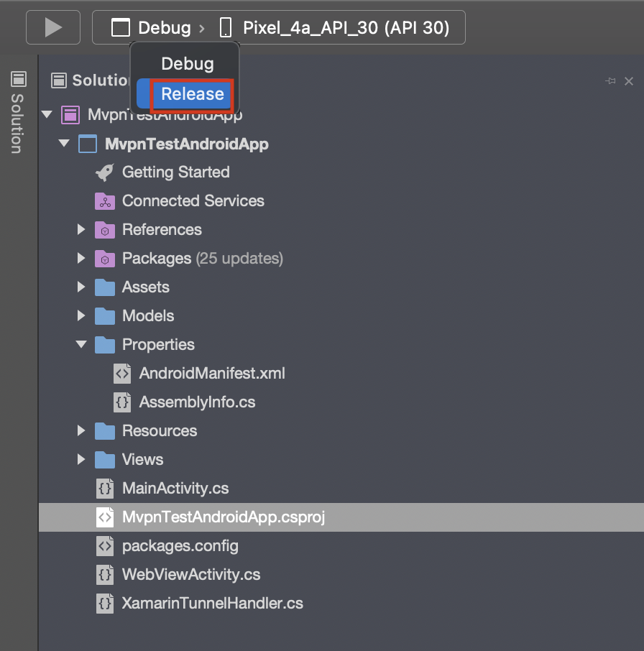The image size is (644, 651).
Task: Expand the References folder
Action: (81, 230)
